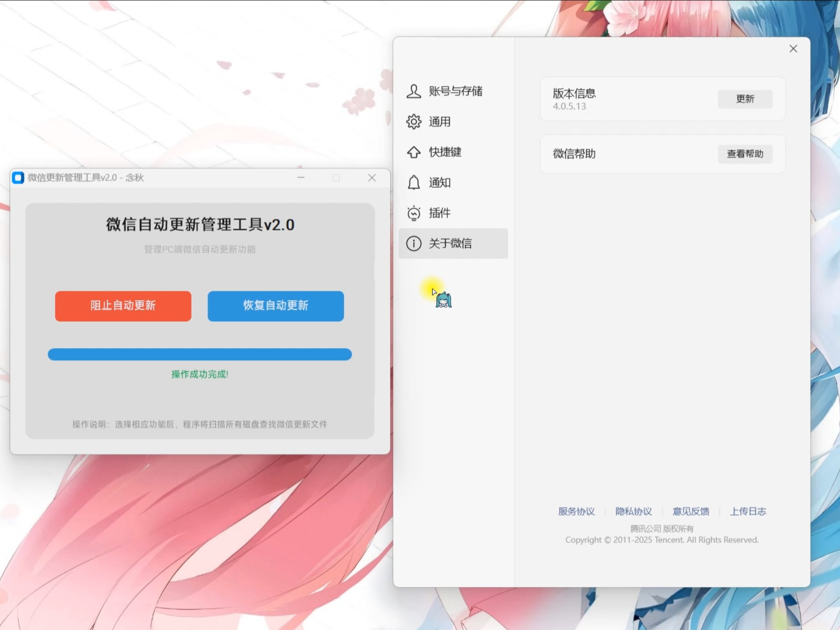Select 关于微信 in settings sidebar
This screenshot has width=840, height=630.
pos(453,243)
